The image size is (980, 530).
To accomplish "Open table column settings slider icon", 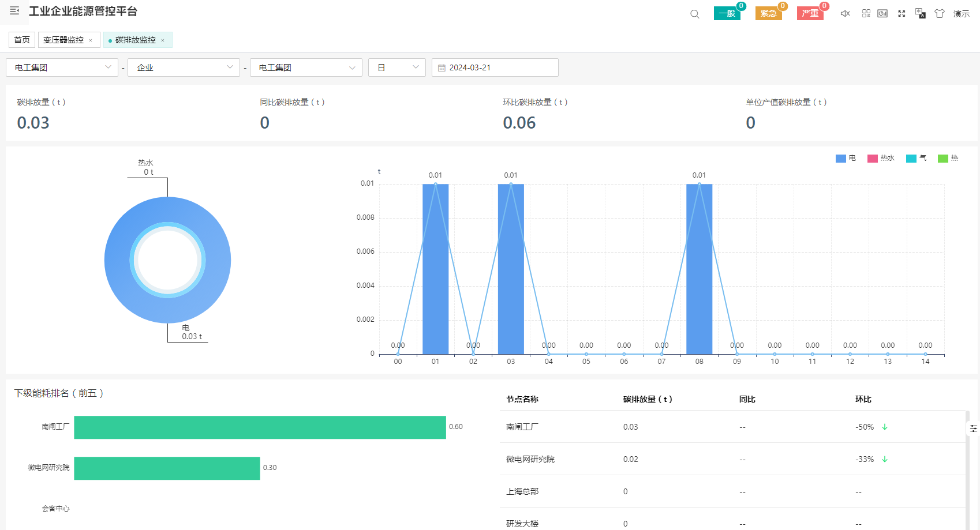I will pyautogui.click(x=973, y=428).
